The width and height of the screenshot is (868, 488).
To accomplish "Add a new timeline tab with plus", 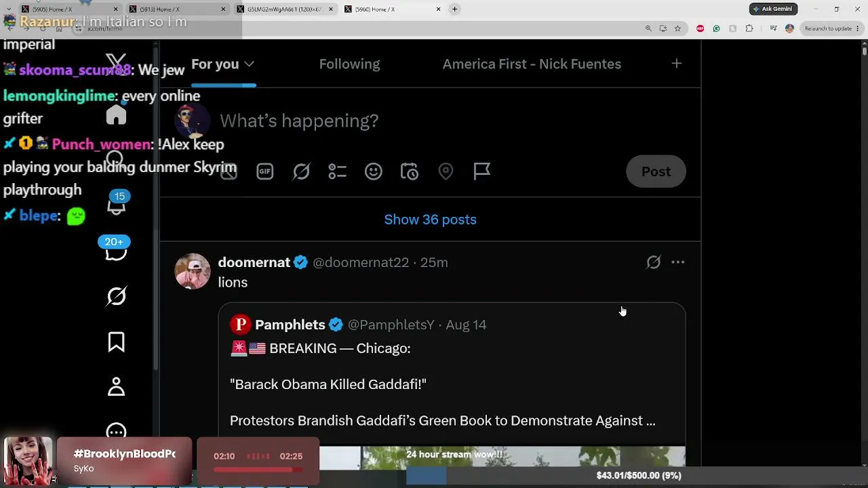I will tap(676, 64).
